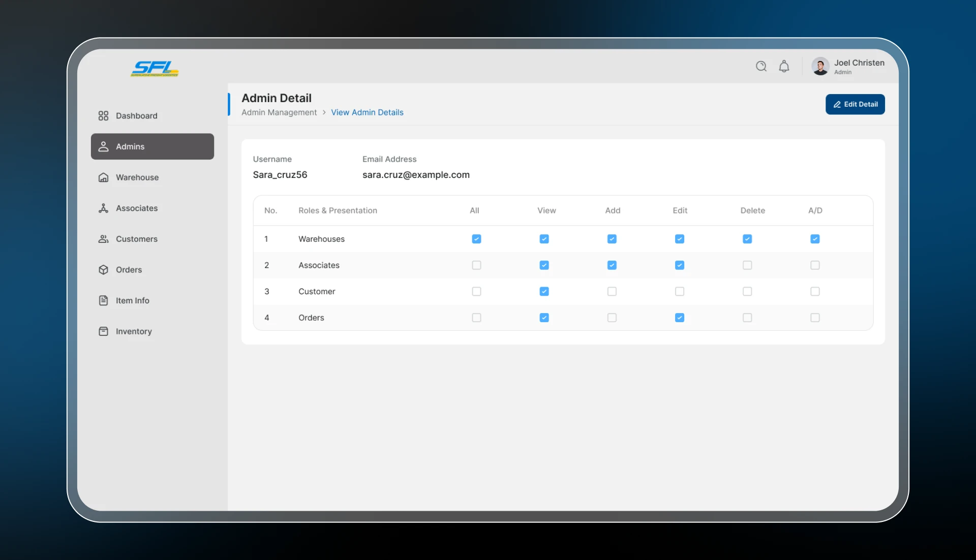
Task: Enable Delete permission for Associates
Action: 747,265
